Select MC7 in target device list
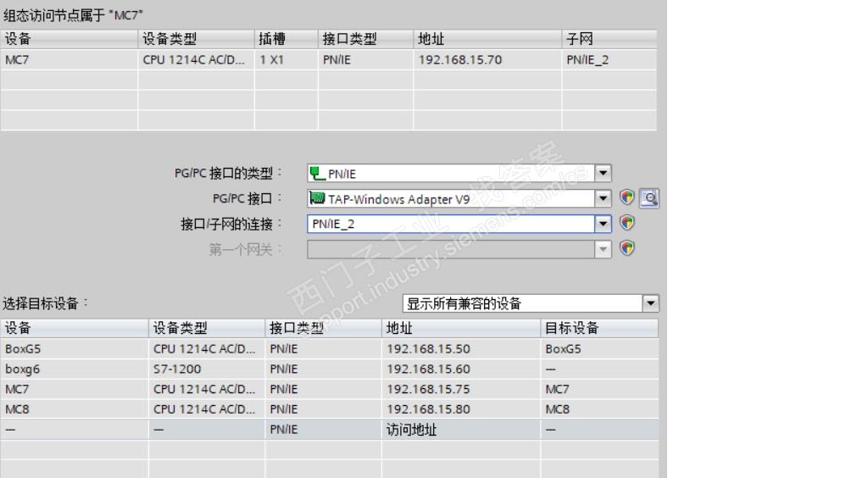The image size is (868, 478). 330,389
